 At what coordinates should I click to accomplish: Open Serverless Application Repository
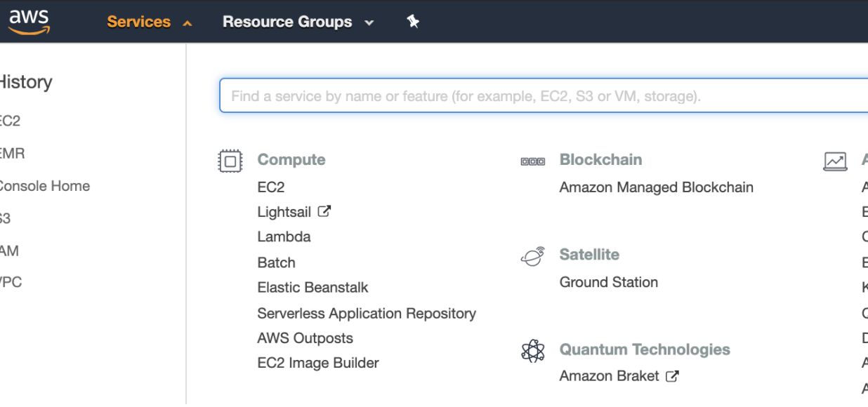pyautogui.click(x=367, y=314)
